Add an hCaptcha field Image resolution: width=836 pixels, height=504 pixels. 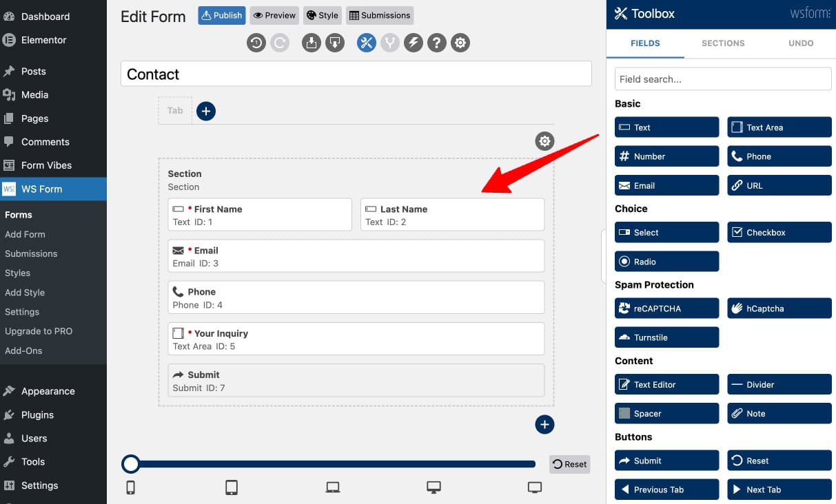click(779, 308)
